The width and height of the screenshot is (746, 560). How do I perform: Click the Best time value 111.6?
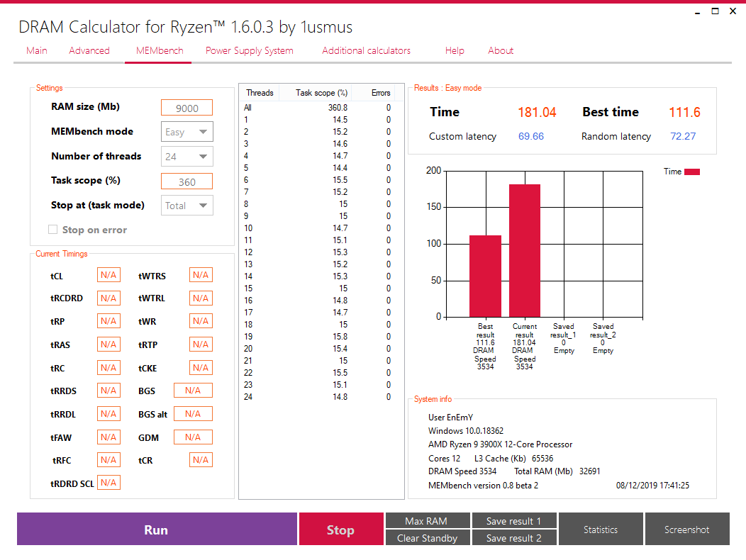(x=684, y=112)
